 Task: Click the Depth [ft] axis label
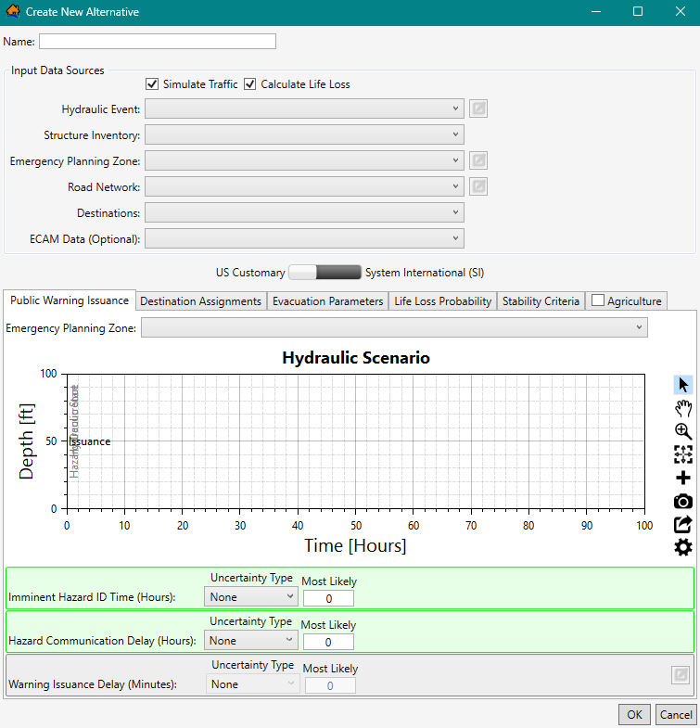tap(26, 441)
